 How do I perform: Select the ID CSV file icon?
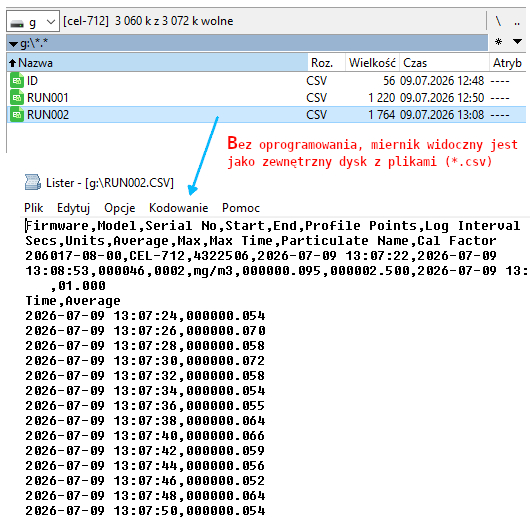click(17, 80)
